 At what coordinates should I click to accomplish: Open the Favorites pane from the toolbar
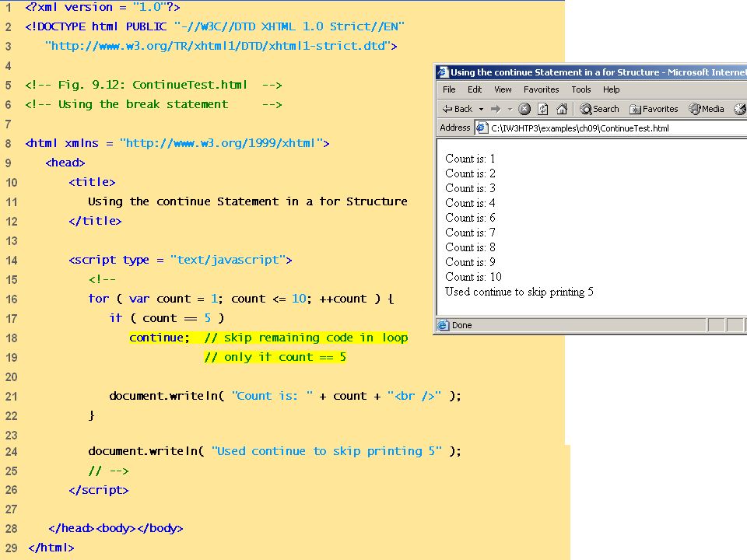click(654, 109)
